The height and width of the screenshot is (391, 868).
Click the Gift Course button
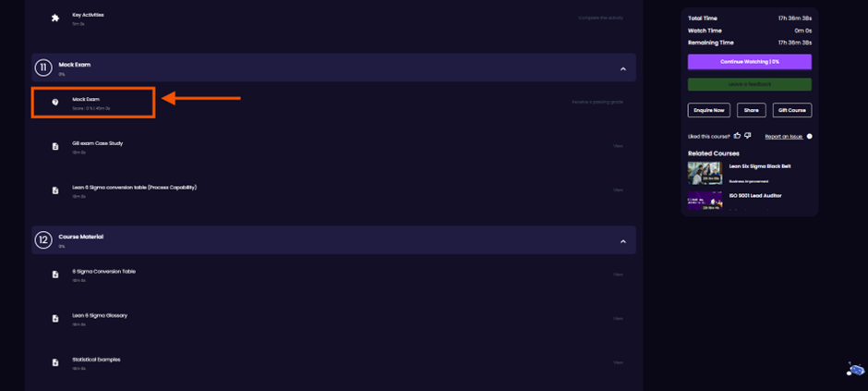(x=792, y=110)
